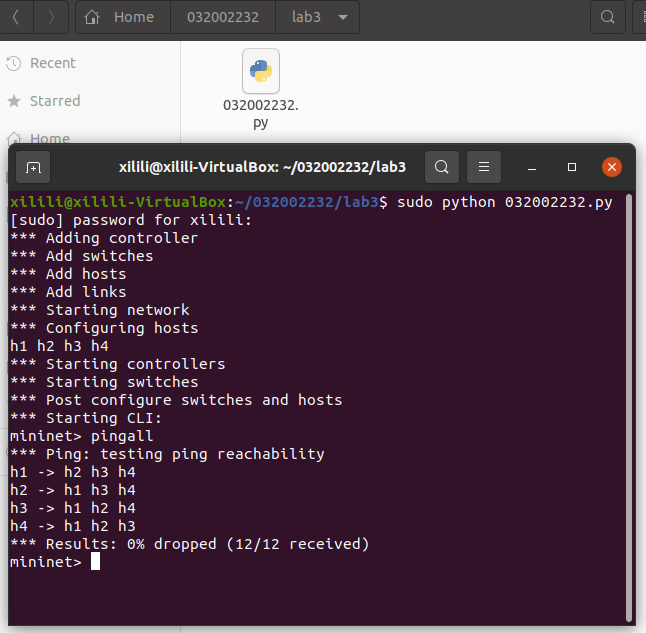Click the '*** Starting switches' line
This screenshot has width=646, height=633.
click(x=104, y=382)
